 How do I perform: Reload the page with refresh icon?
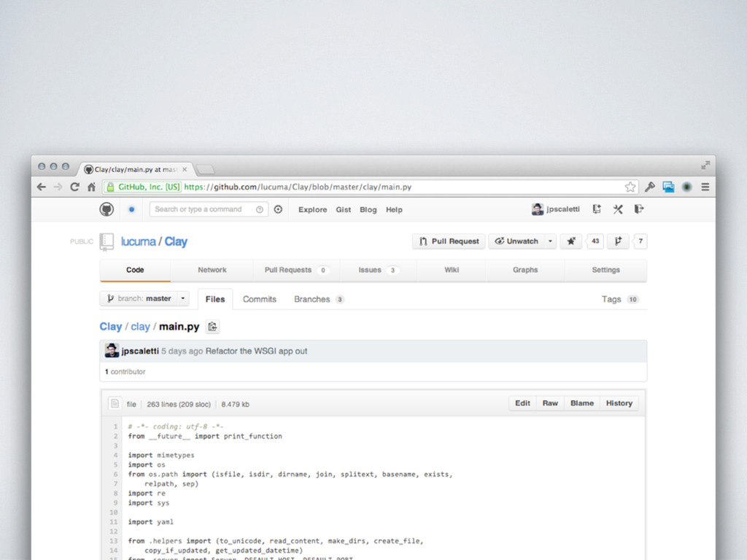[x=75, y=187]
